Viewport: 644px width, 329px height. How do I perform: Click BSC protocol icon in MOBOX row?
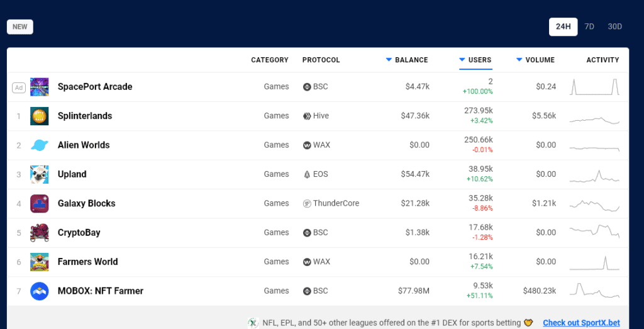(x=307, y=291)
